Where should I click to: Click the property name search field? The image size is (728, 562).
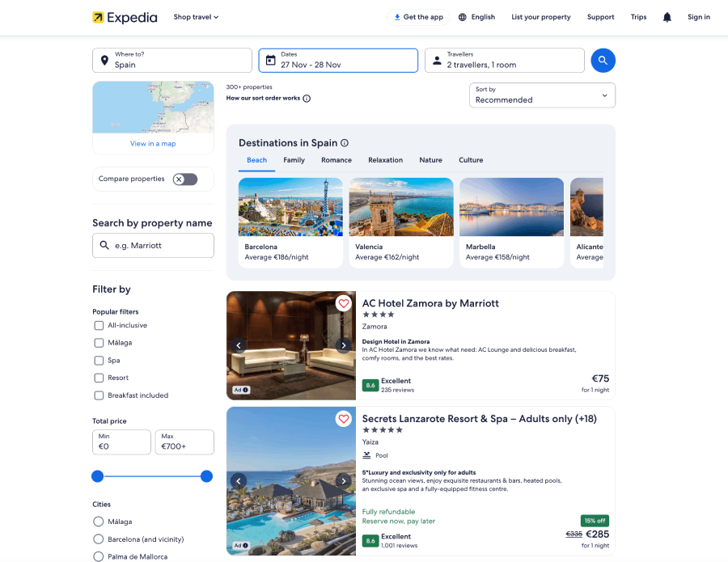153,246
